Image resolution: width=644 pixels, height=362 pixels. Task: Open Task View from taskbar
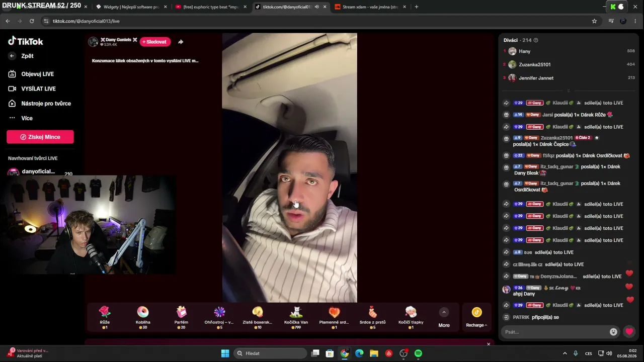tap(315, 353)
